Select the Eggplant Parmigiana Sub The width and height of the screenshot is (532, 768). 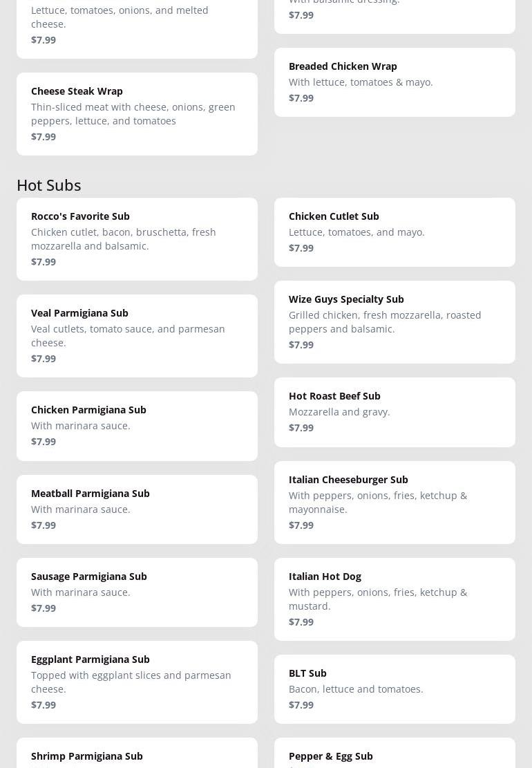137,682
